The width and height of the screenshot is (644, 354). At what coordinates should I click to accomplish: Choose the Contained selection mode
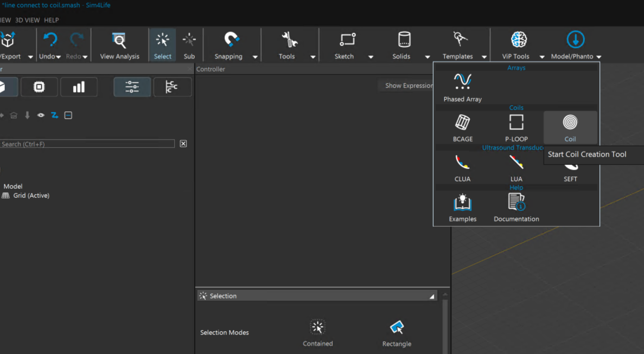point(317,332)
